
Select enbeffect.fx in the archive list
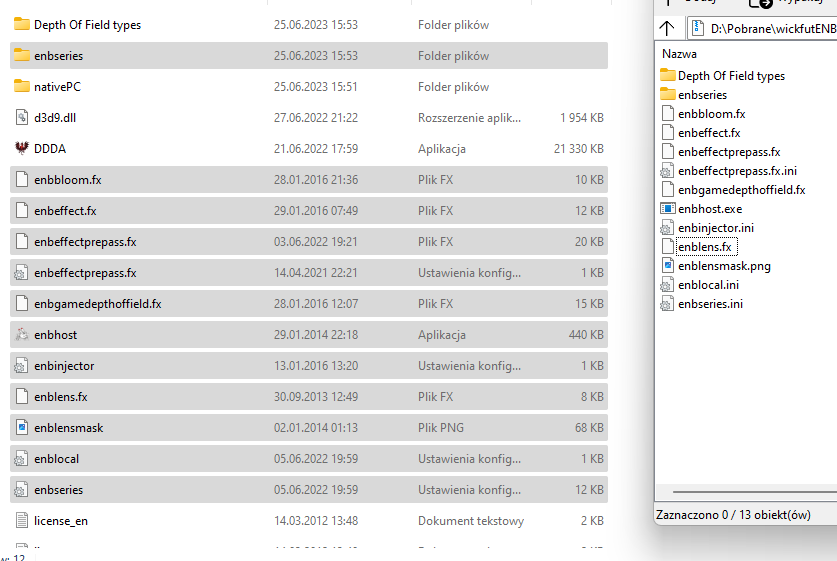[x=709, y=132]
